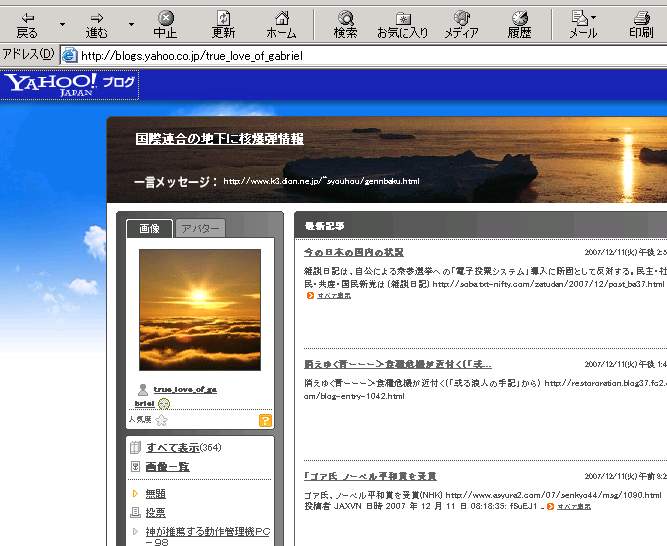Click the Forward (進む) toolbar button
This screenshot has width=667, height=546.
tap(97, 25)
